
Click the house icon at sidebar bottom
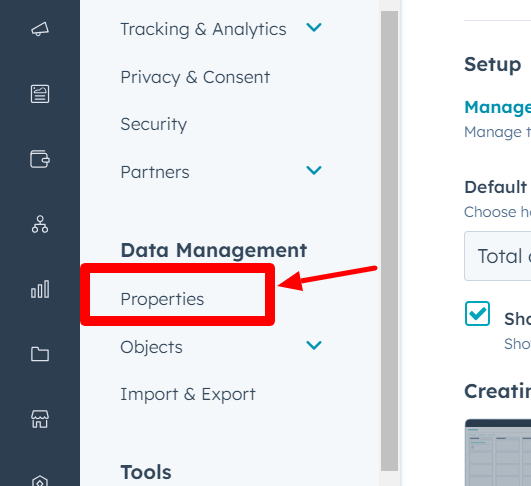tap(40, 481)
